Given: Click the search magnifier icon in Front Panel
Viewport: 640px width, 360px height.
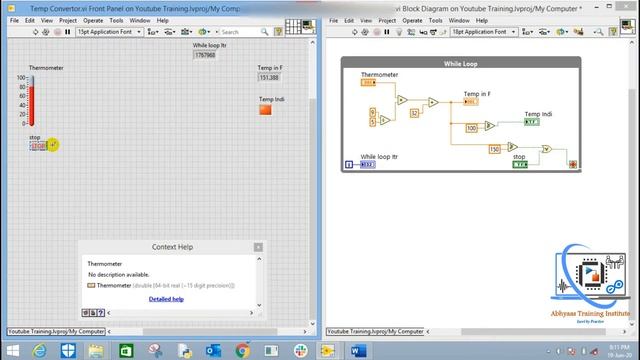Looking at the screenshot, I should (x=264, y=32).
